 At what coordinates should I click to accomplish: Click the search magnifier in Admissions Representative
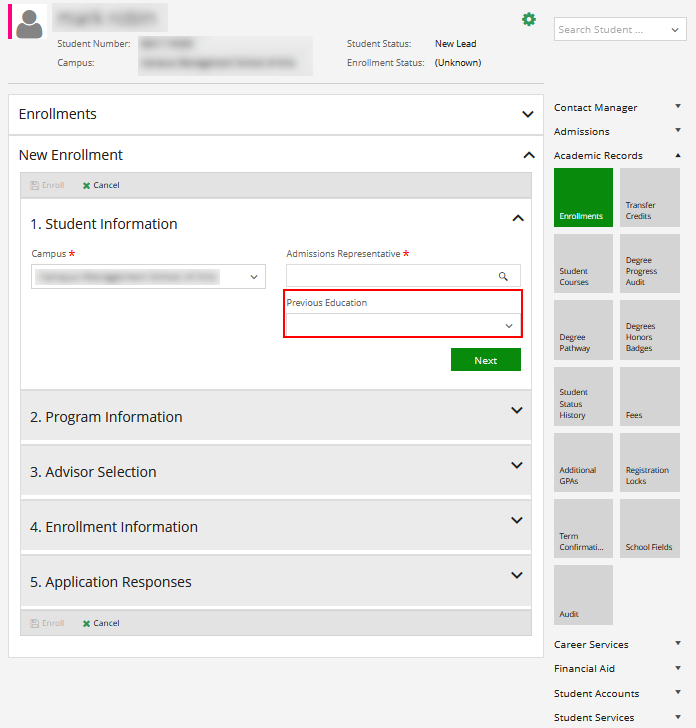(503, 276)
